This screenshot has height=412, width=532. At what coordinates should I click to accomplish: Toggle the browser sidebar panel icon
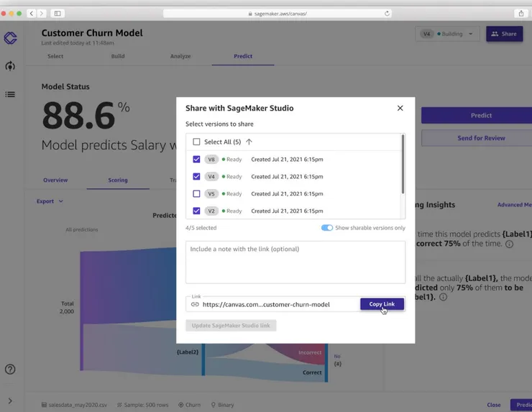(58, 13)
